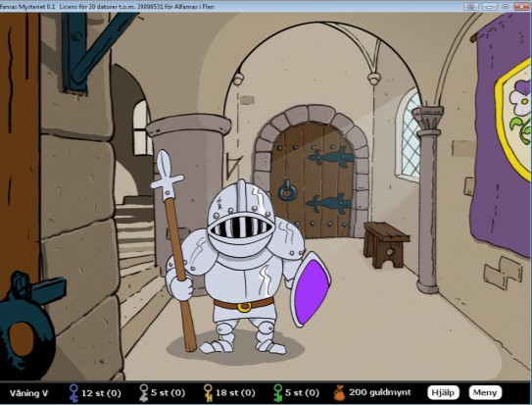Click the 200 guldmynt counter text
Viewport: 532px width, 405px height.
click(380, 392)
